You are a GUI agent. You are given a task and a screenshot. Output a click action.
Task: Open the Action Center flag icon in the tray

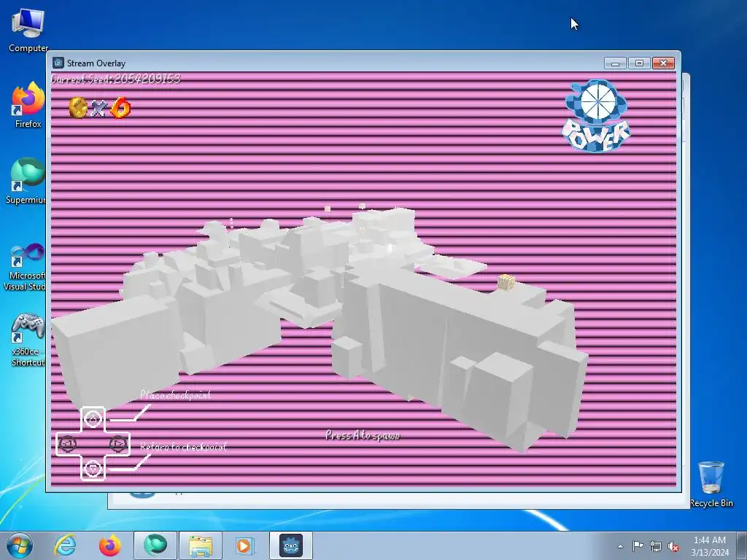tap(638, 546)
